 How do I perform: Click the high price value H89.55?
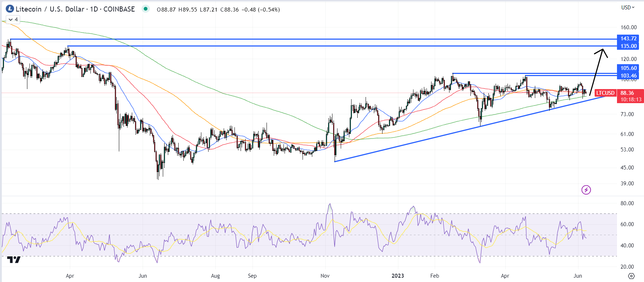pos(187,9)
